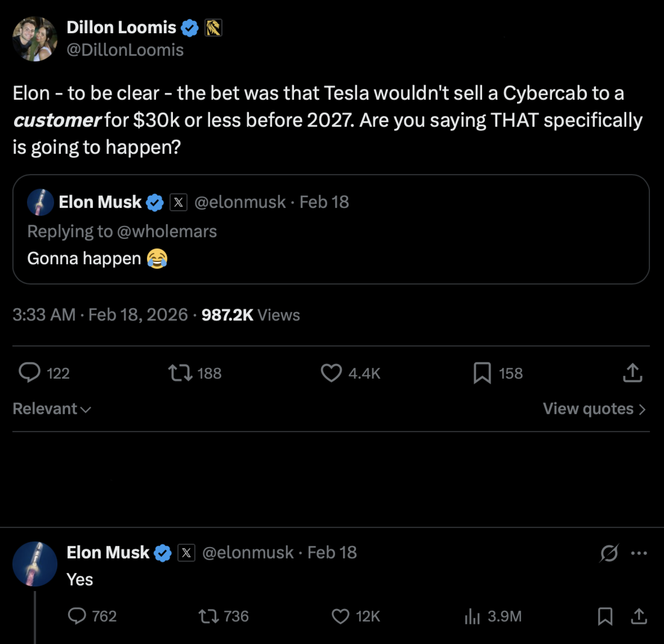Like Dillon Loomis's post

coord(331,373)
